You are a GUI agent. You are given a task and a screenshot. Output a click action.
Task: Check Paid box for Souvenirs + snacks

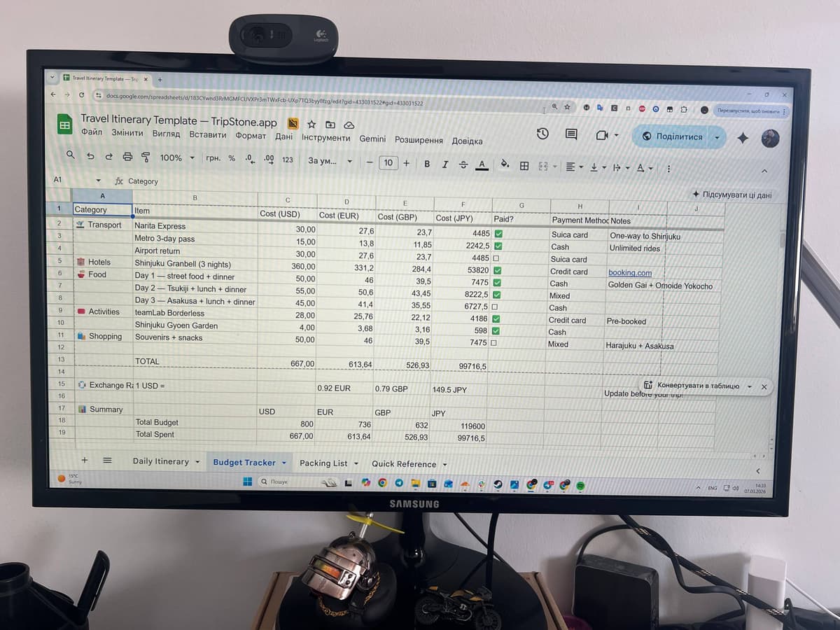[x=494, y=343]
